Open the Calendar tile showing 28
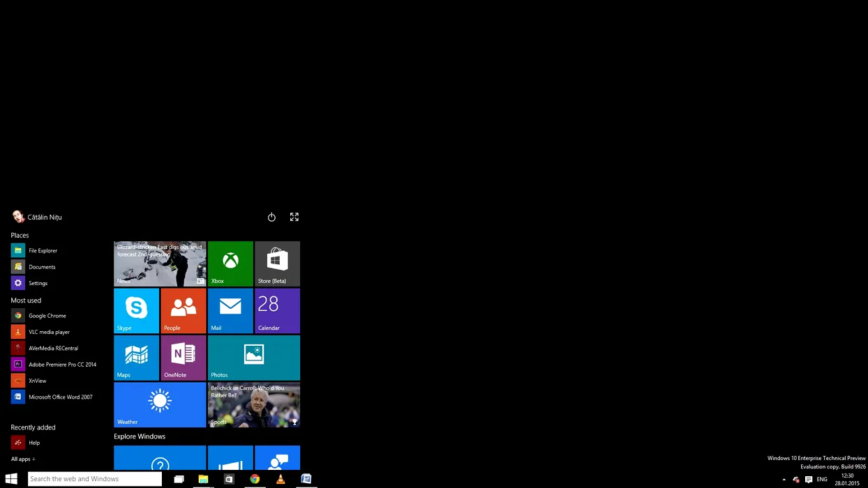The height and width of the screenshot is (488, 868). (x=277, y=311)
